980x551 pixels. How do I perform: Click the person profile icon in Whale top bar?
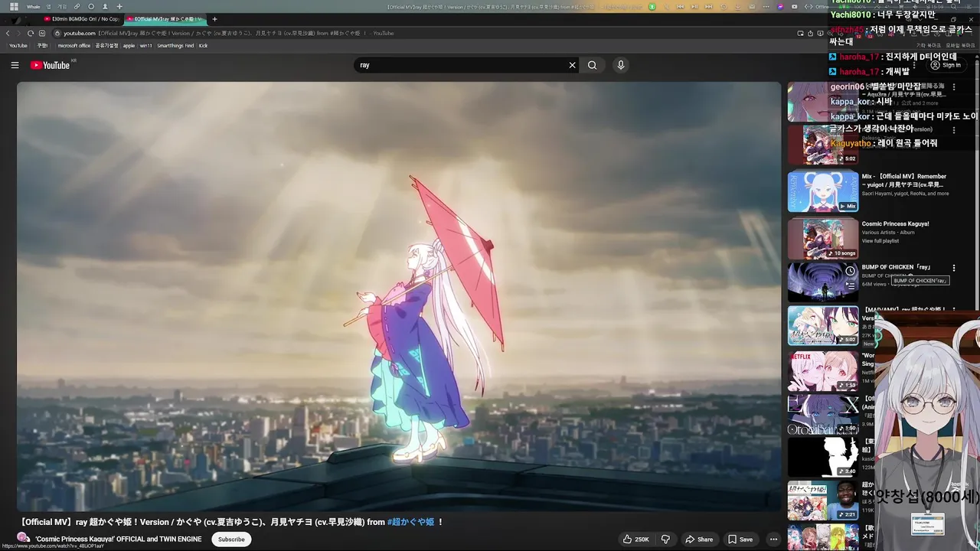[105, 7]
